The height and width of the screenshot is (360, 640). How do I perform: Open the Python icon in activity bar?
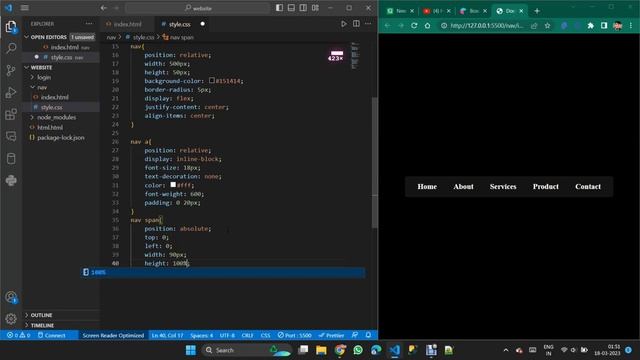pyautogui.click(x=11, y=180)
